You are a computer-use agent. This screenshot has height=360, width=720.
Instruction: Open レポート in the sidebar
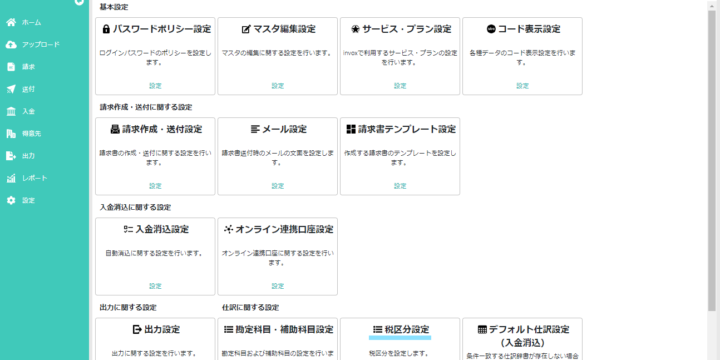(x=34, y=178)
